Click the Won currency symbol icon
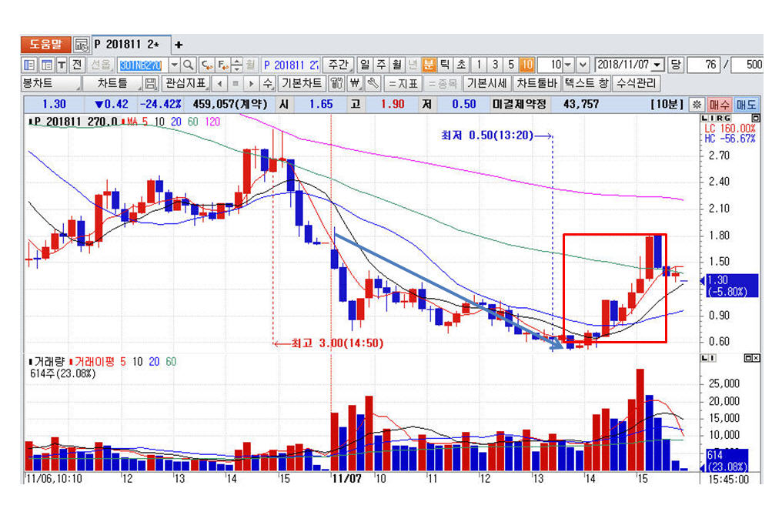Screen dimensions: 782x532 pos(355,83)
